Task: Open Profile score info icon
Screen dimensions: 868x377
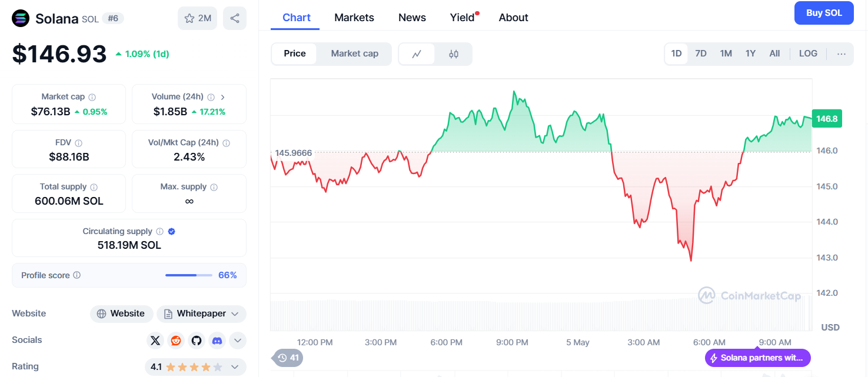Action: pyautogui.click(x=77, y=275)
